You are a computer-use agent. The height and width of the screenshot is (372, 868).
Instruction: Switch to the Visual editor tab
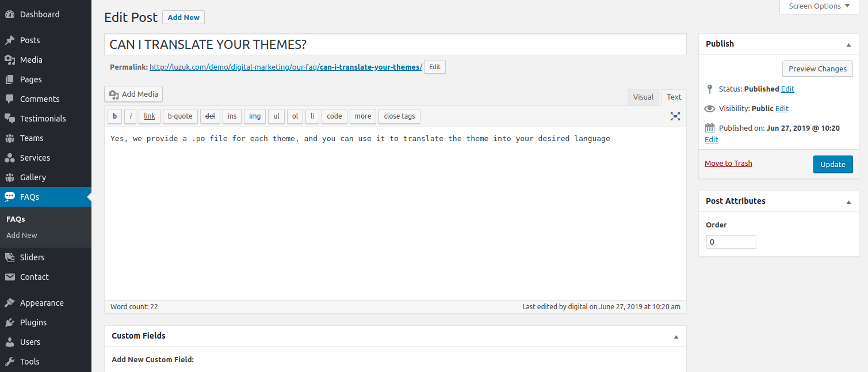[x=643, y=97]
